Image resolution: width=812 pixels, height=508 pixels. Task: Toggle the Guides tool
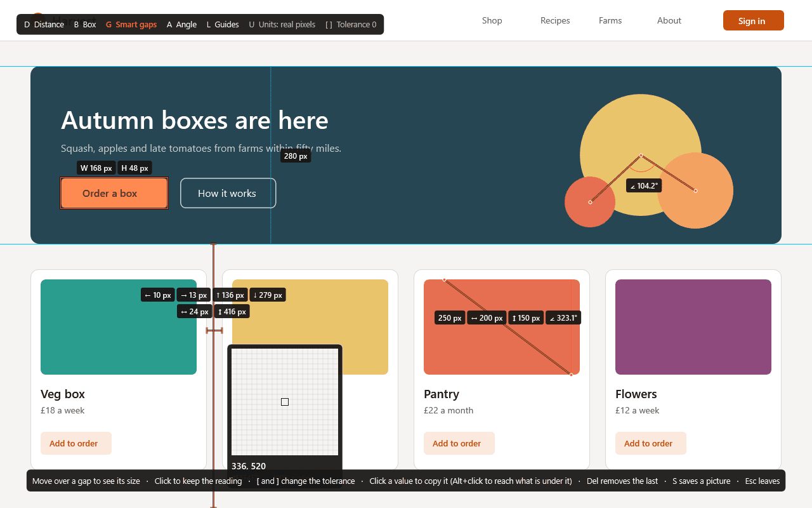click(223, 25)
